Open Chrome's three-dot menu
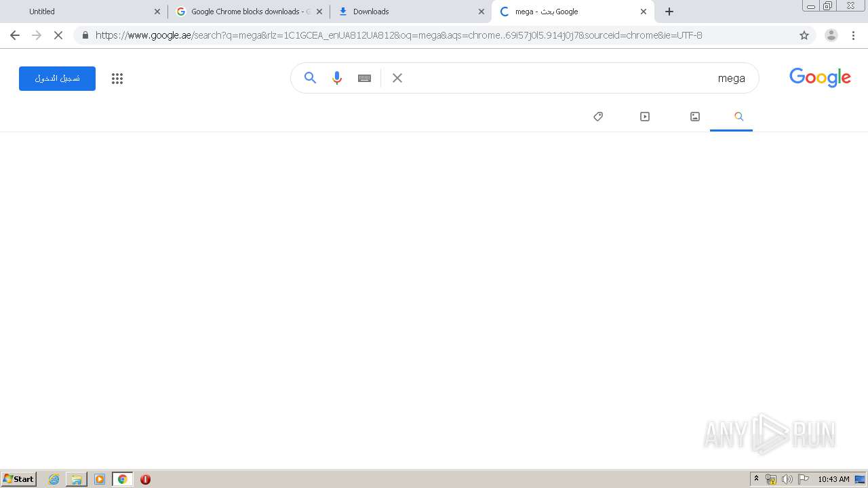Screen dimensions: 868x488 [x=854, y=35]
